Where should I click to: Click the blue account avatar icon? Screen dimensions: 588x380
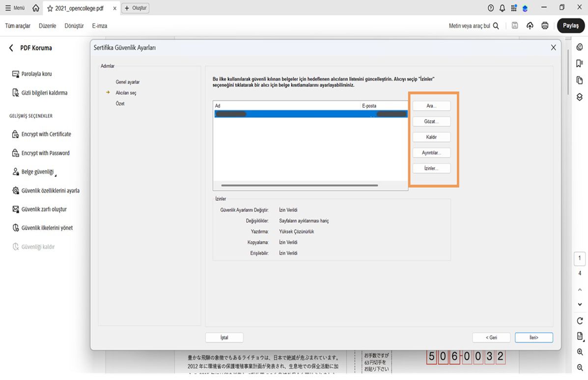coord(525,8)
